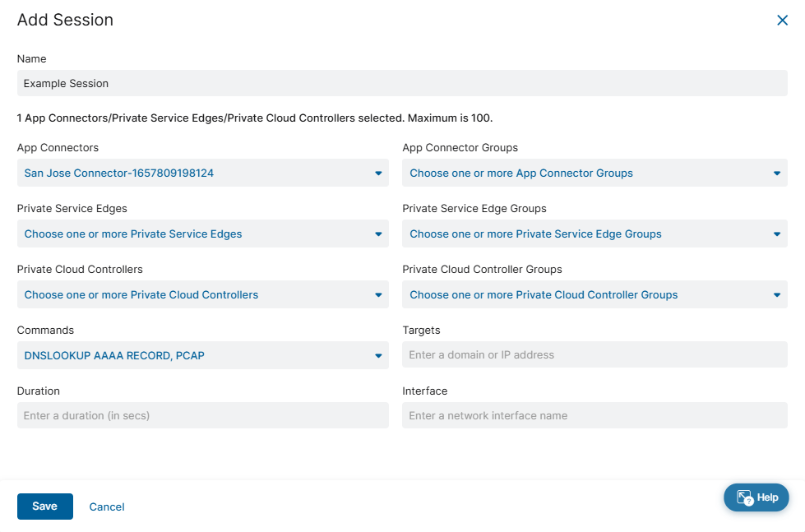
Task: Click the Private Service Edges dropdown arrow
Action: pos(377,234)
